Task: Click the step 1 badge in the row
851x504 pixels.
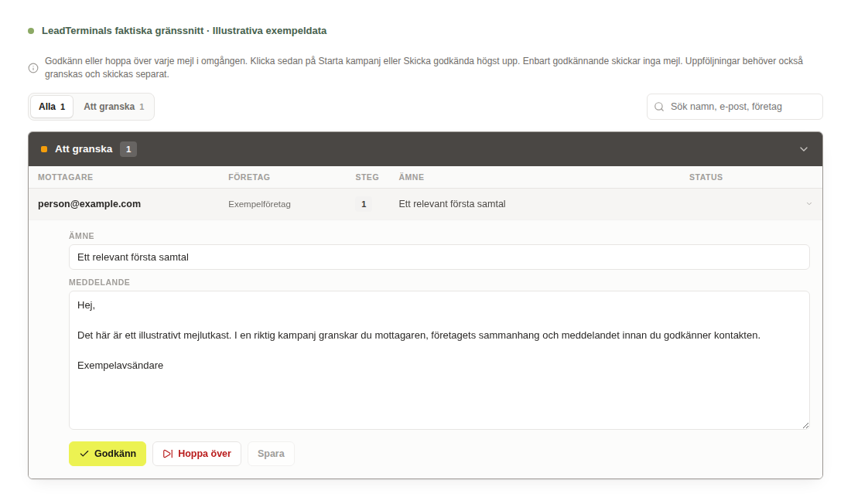Action: click(364, 204)
